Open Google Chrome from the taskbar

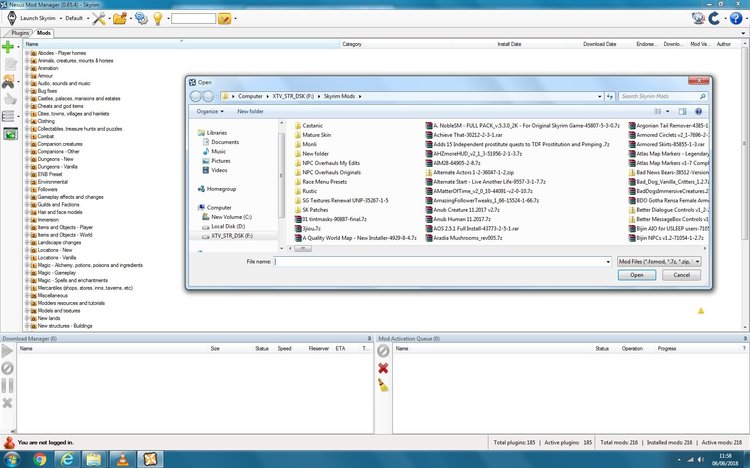40,460
